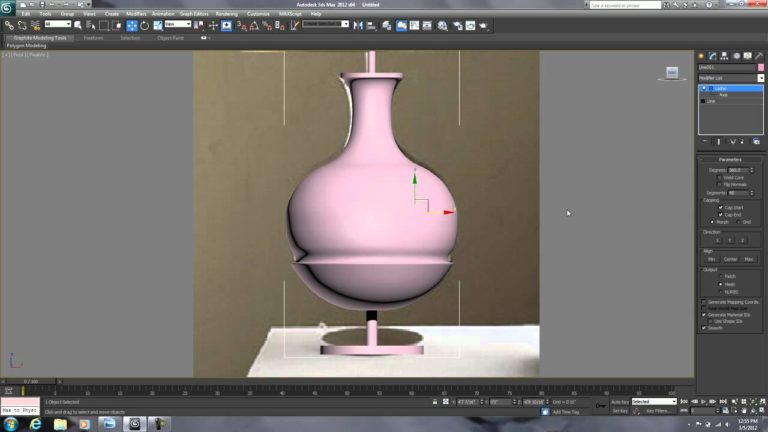Open the Modifier List dropdown

[729, 77]
